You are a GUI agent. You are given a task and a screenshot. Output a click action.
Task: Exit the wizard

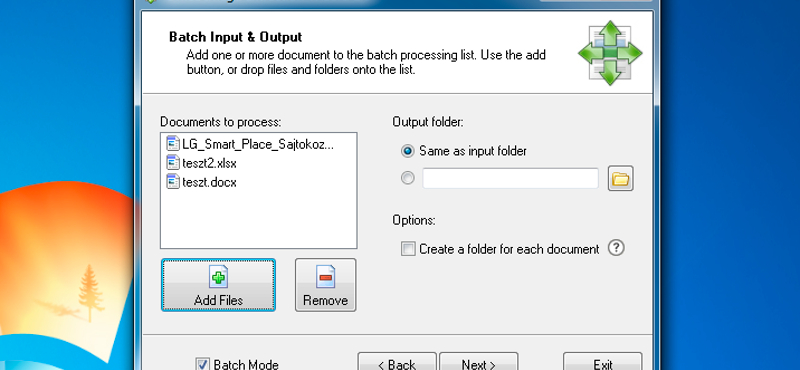coord(603,361)
